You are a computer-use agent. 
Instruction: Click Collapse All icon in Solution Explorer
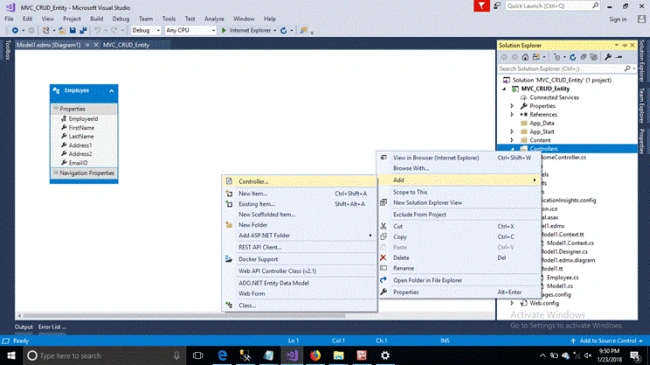pyautogui.click(x=583, y=57)
